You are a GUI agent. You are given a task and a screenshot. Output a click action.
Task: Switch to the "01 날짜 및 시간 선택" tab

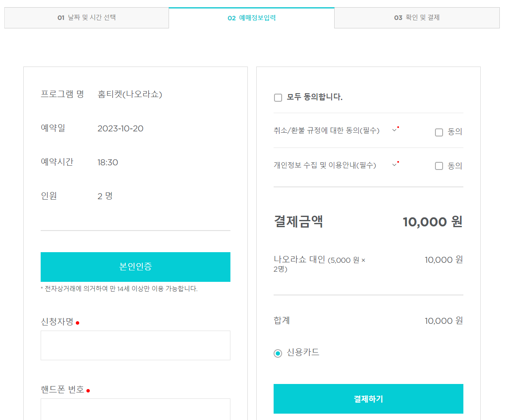[86, 17]
